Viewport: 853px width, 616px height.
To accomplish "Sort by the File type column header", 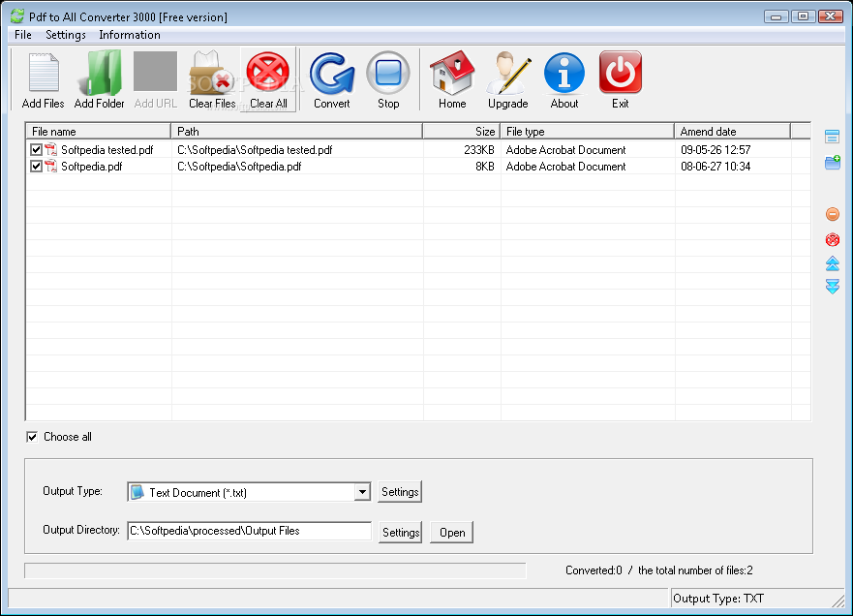I will 587,131.
